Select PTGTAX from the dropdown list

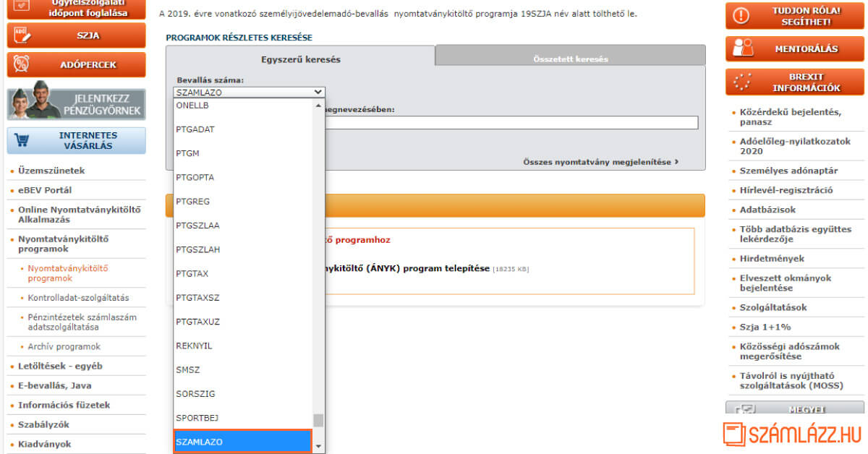tap(192, 273)
